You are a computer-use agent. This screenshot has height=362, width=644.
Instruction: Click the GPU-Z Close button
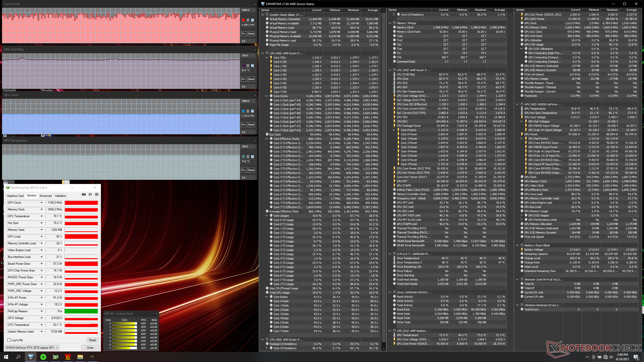coord(90,348)
